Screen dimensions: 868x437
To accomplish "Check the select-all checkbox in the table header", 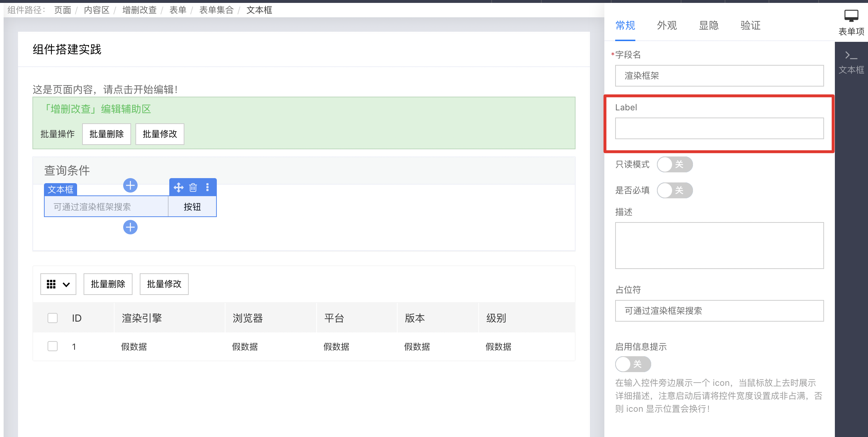I will coord(53,318).
